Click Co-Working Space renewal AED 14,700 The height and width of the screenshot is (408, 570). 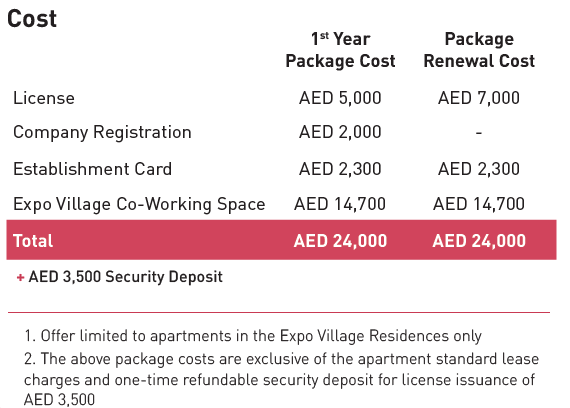click(479, 204)
